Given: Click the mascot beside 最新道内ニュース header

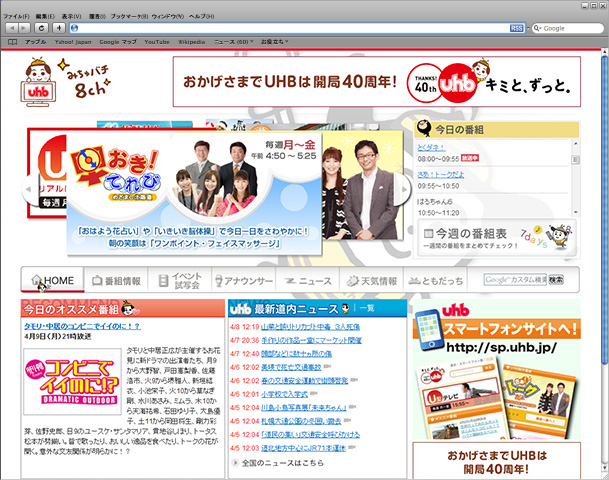Looking at the screenshot, I should pyautogui.click(x=345, y=309).
